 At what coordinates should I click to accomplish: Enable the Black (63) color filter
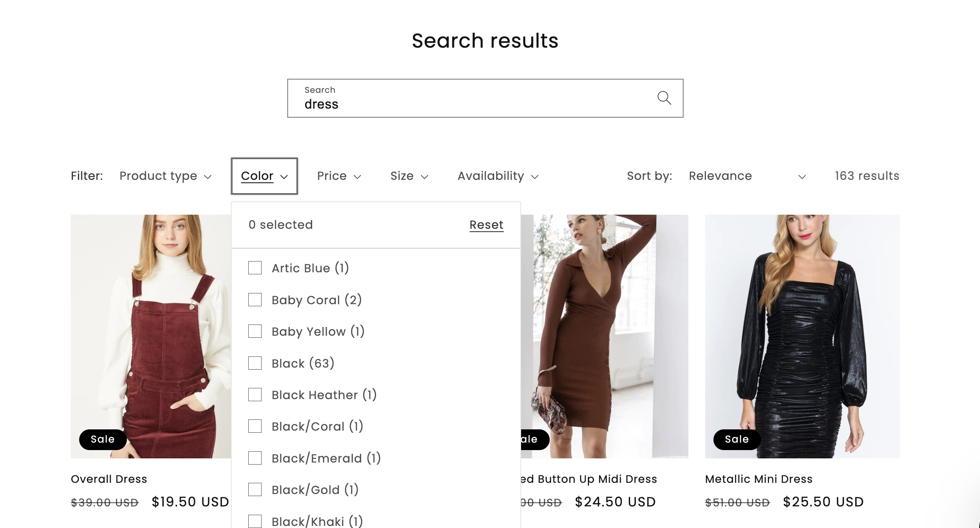[x=255, y=363]
